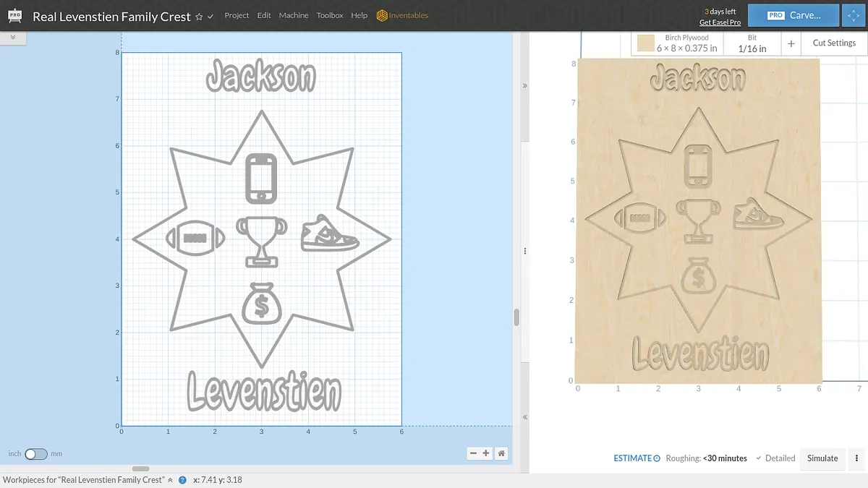Star the project as a favorite
Screen dimensions: 868x488
[199, 17]
